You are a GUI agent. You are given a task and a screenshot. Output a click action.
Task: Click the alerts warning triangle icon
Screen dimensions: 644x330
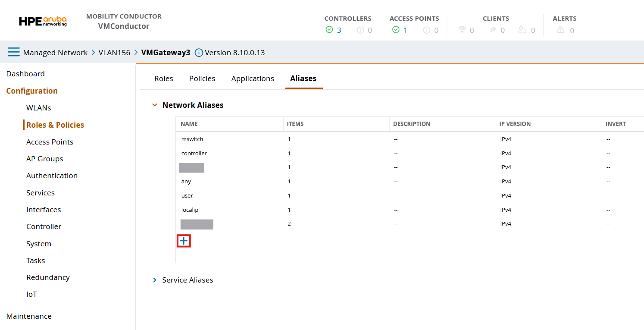(560, 30)
